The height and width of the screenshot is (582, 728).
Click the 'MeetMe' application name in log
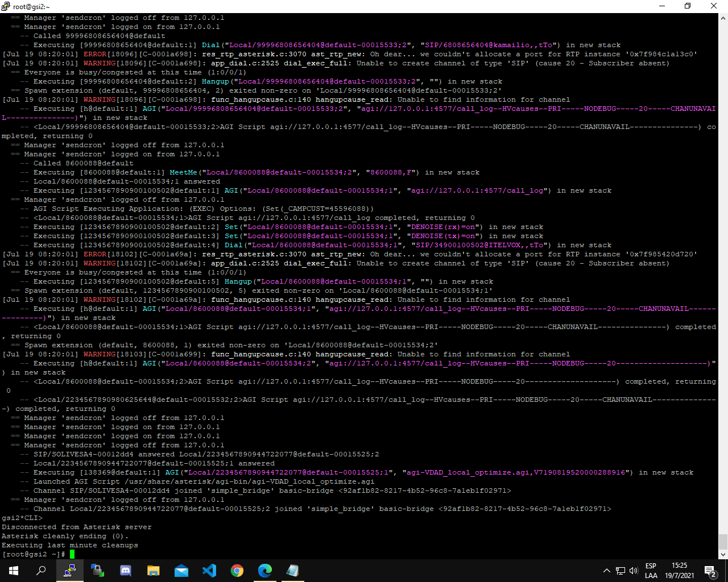click(183, 172)
